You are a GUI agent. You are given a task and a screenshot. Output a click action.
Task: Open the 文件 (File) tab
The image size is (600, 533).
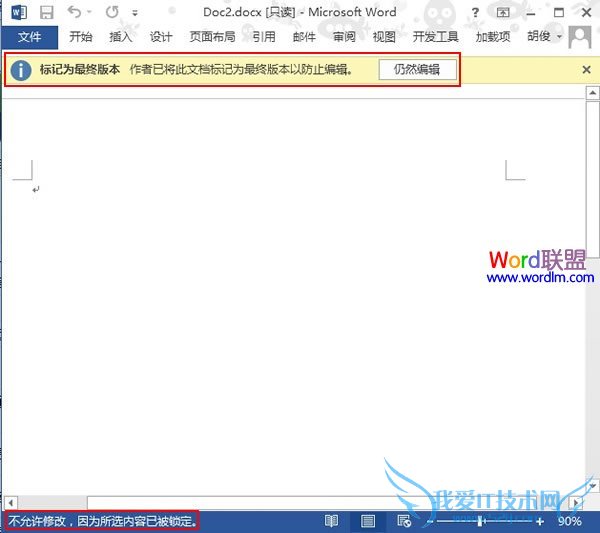(x=29, y=37)
